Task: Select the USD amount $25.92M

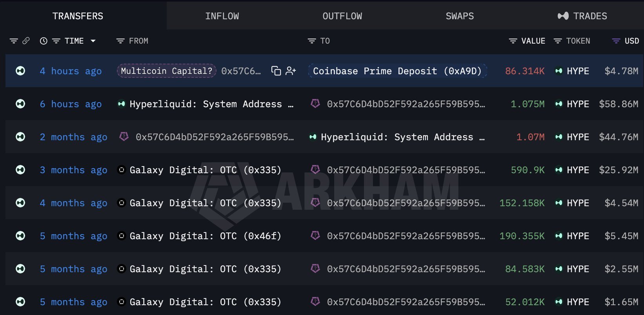Action: 619,170
